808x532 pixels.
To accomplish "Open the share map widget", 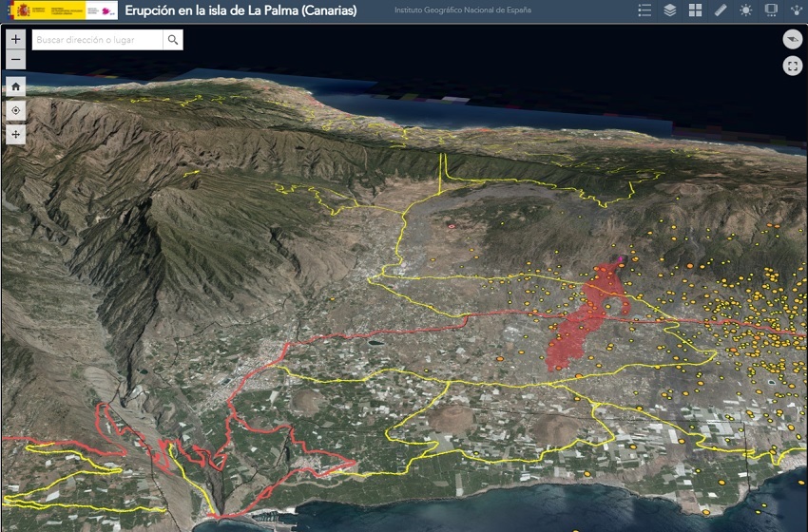I will (795, 10).
